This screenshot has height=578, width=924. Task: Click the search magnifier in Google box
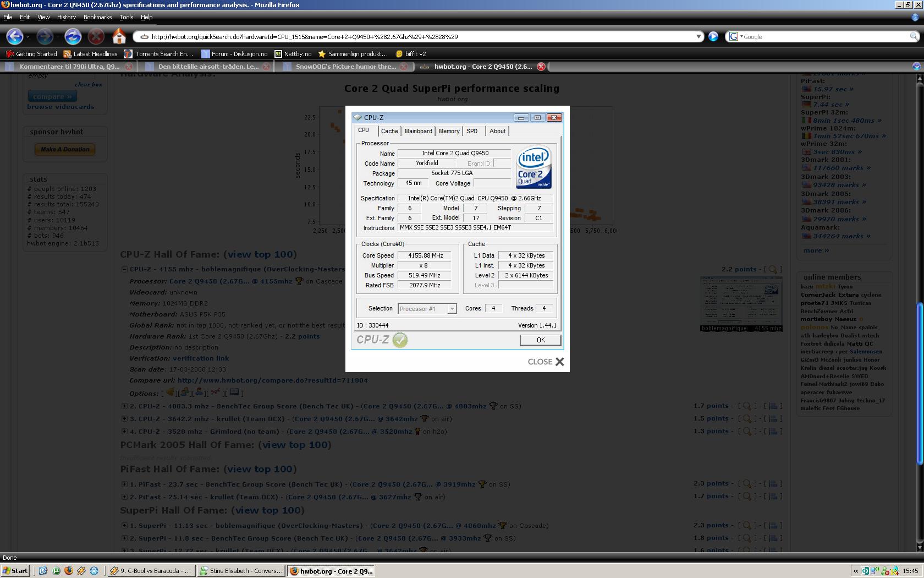(x=914, y=36)
